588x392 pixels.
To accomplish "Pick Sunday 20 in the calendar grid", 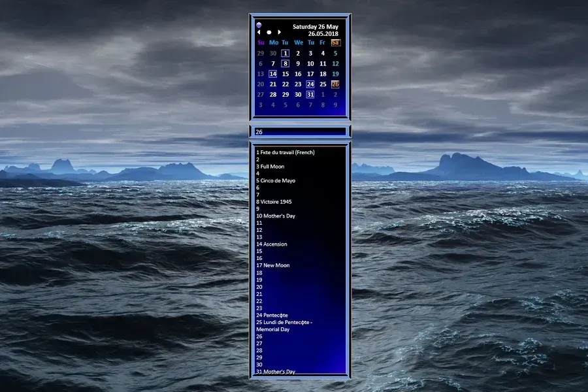I will click(x=261, y=84).
